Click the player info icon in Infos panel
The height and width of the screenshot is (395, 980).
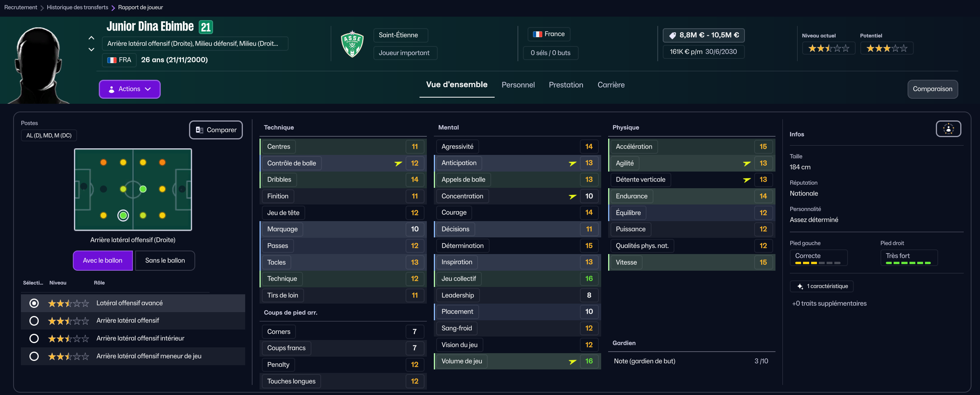(x=948, y=129)
